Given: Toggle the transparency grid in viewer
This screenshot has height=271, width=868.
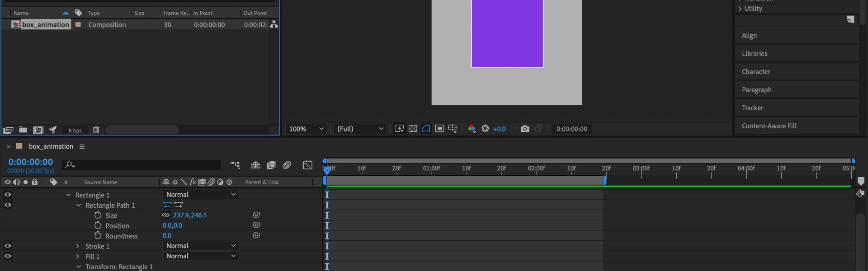Looking at the screenshot, I should coord(413,129).
